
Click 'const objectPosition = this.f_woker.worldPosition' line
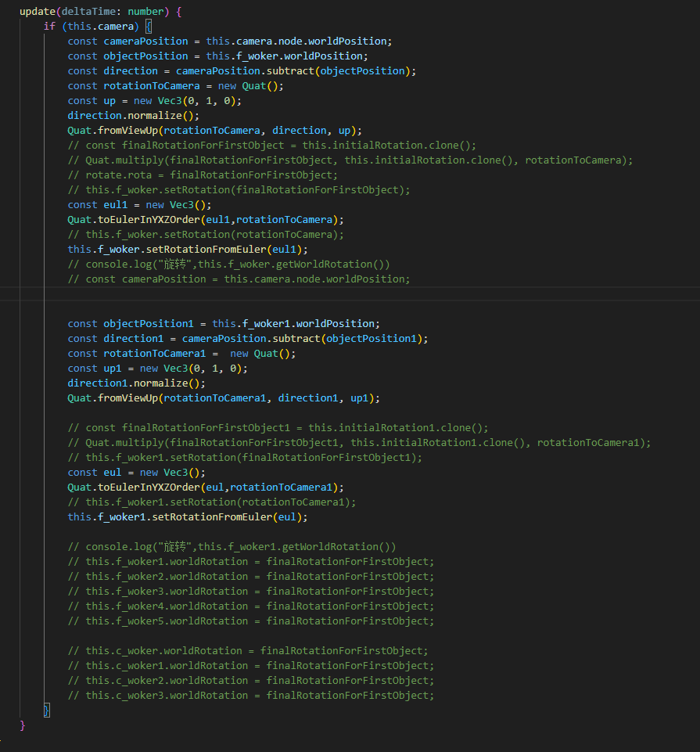coord(217,56)
